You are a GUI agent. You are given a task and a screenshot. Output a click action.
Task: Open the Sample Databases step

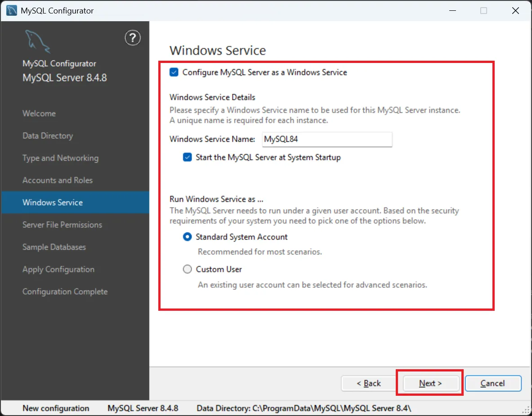tap(54, 247)
